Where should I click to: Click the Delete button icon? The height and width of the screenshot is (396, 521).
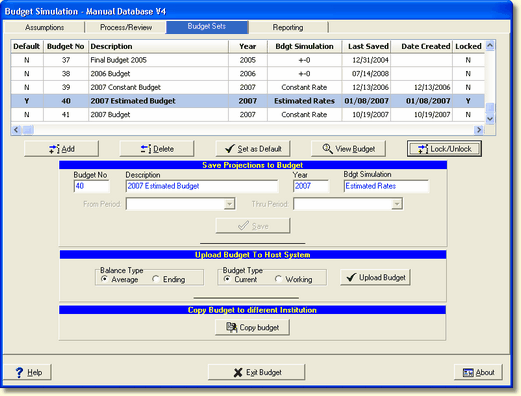point(146,149)
